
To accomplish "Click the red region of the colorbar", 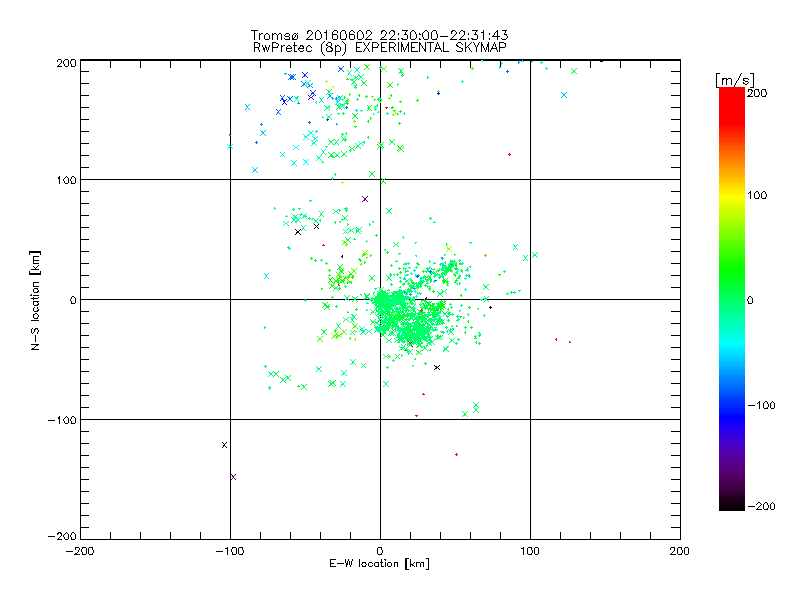I will (732, 105).
